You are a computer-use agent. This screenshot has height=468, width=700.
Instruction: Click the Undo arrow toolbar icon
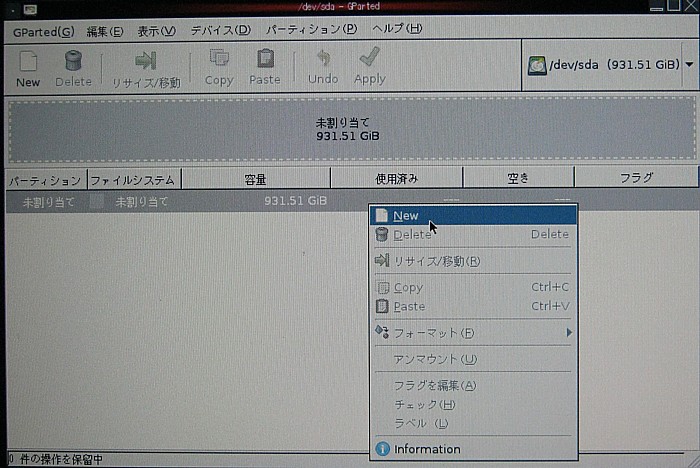pos(322,60)
